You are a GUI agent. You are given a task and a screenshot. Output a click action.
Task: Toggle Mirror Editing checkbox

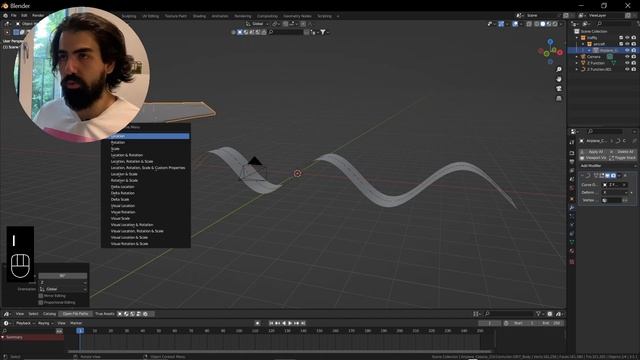click(41, 296)
